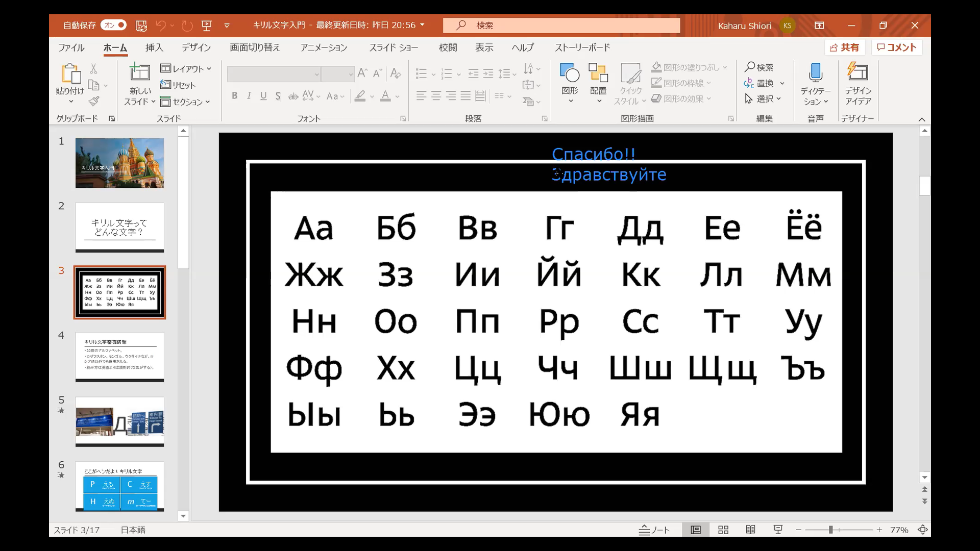The image size is (980, 551).
Task: Click the Paste (貼り付け) clipboard icon
Action: pyautogui.click(x=70, y=73)
